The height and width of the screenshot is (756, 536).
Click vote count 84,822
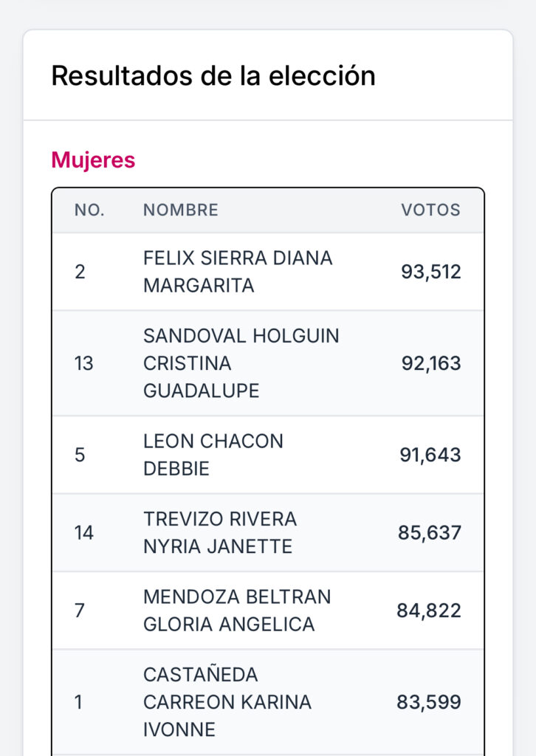[429, 611]
